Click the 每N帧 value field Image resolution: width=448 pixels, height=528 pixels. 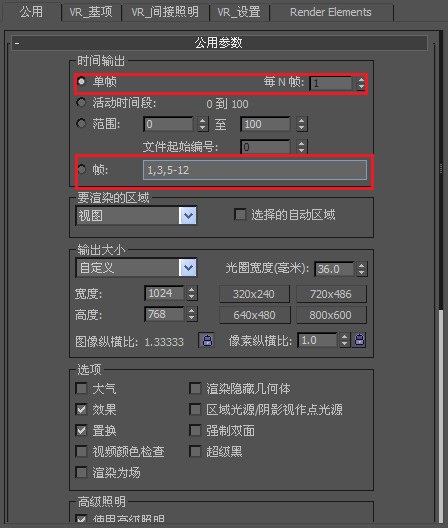pyautogui.click(x=331, y=83)
